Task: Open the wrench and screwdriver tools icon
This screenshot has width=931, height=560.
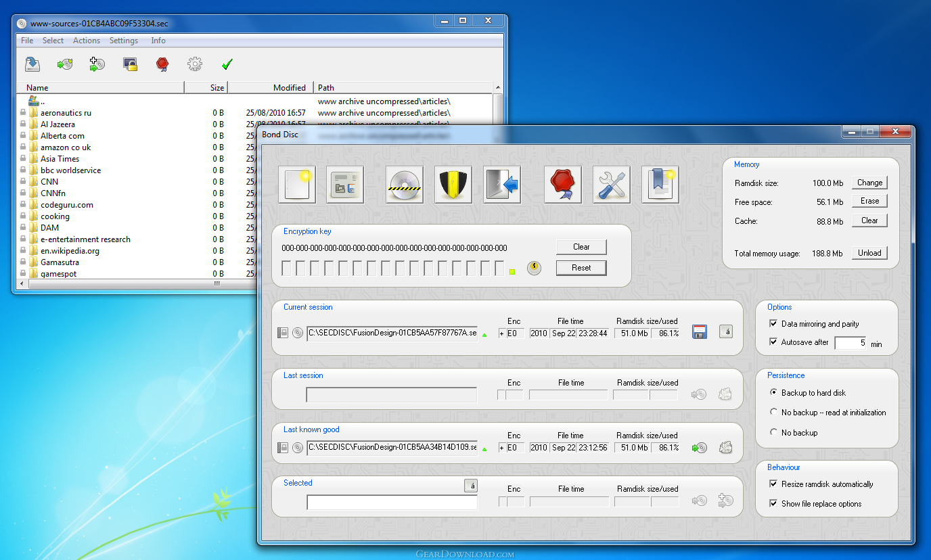Action: (x=612, y=185)
